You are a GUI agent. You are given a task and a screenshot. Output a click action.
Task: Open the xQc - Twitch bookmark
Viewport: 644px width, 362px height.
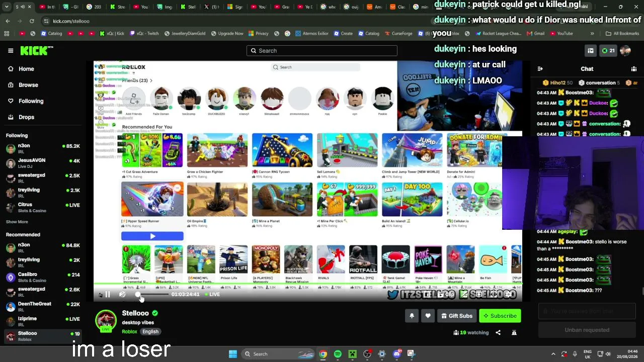point(144,34)
